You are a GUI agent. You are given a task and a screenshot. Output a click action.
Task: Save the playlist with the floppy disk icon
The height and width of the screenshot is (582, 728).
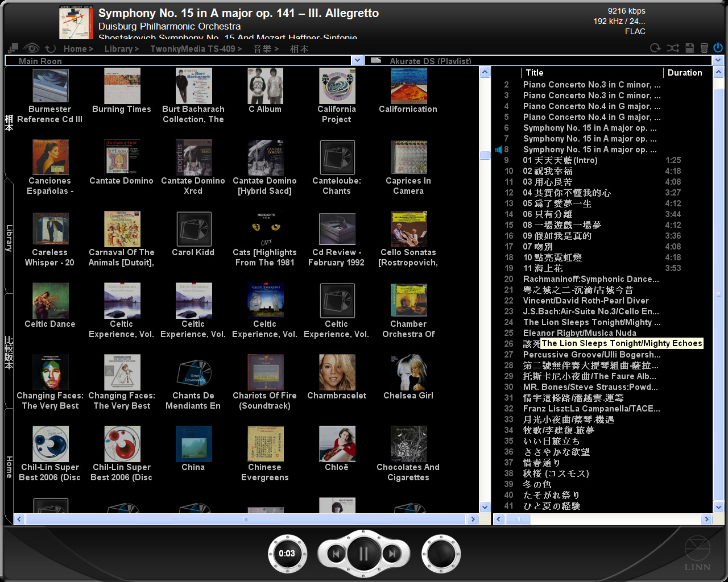689,48
